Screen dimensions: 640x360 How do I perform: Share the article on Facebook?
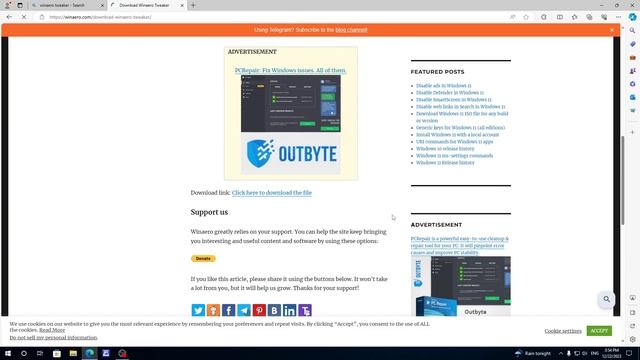point(229,310)
